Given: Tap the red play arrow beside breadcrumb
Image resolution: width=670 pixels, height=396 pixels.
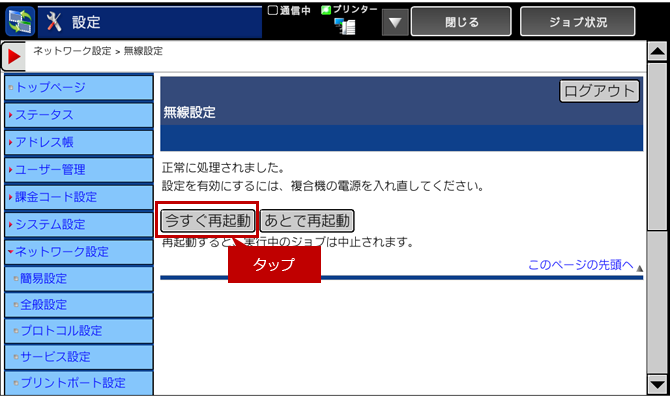Looking at the screenshot, I should (x=14, y=56).
